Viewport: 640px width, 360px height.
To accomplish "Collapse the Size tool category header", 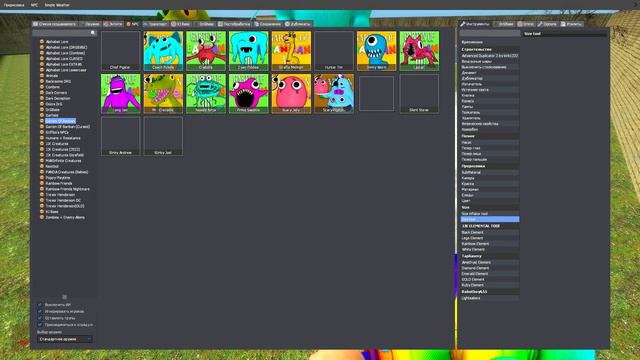I will point(490,207).
